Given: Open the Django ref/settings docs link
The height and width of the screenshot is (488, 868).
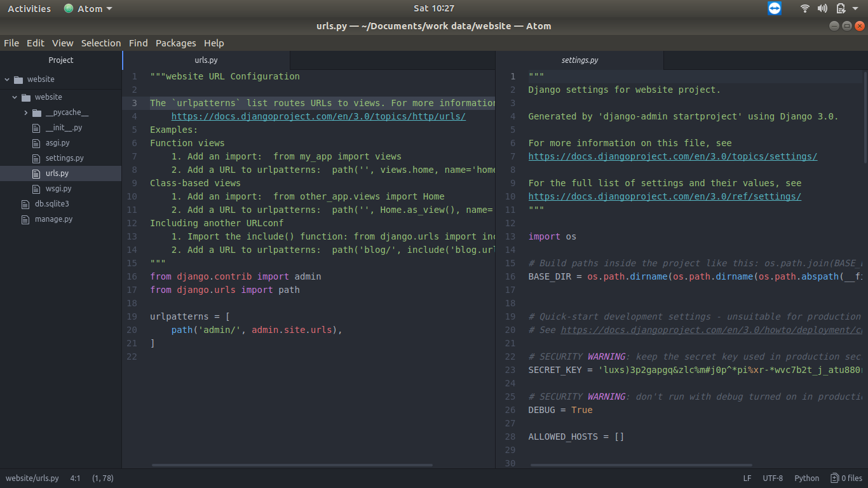Looking at the screenshot, I should (665, 196).
